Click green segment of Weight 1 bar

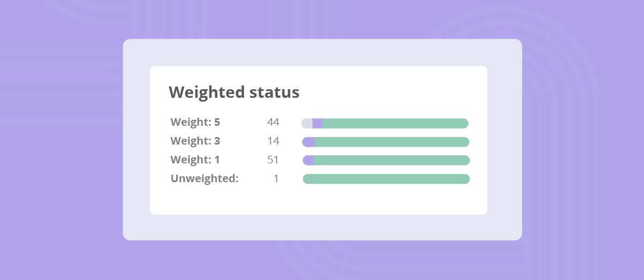[x=392, y=160]
